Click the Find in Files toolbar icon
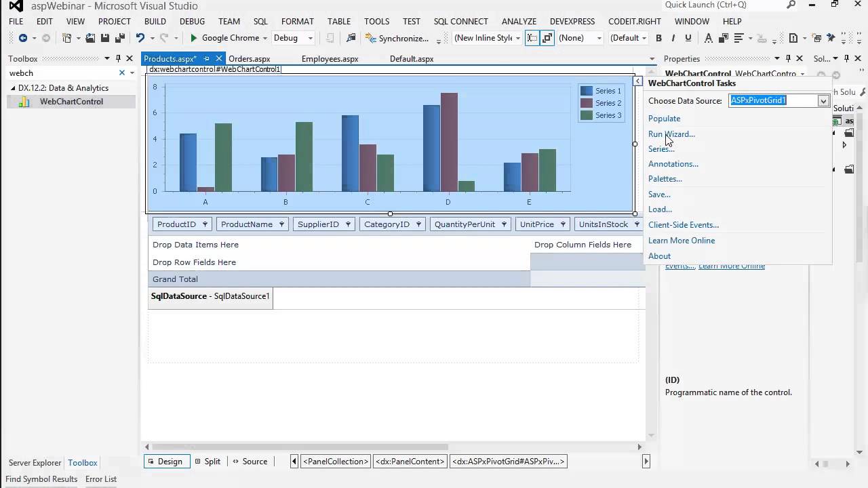868x488 pixels. (351, 38)
